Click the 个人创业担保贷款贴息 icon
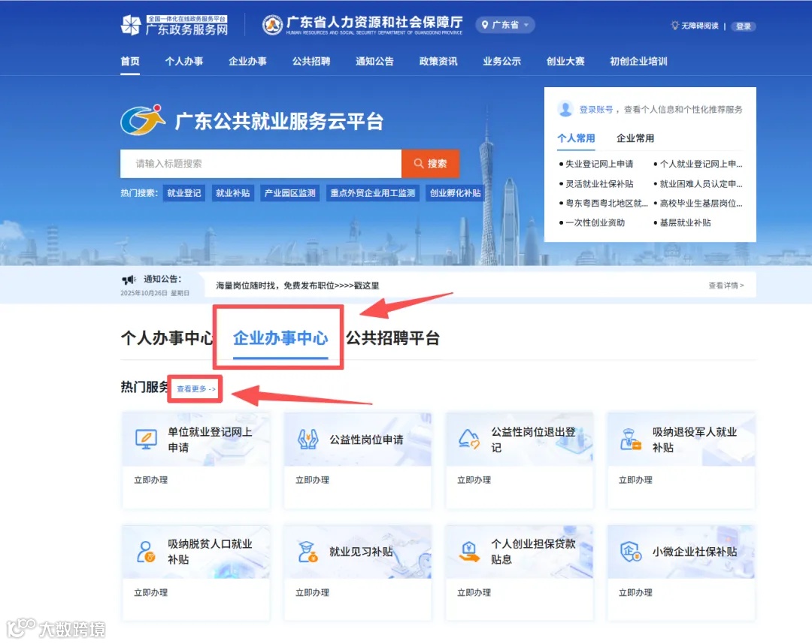812x644 pixels. coord(469,552)
